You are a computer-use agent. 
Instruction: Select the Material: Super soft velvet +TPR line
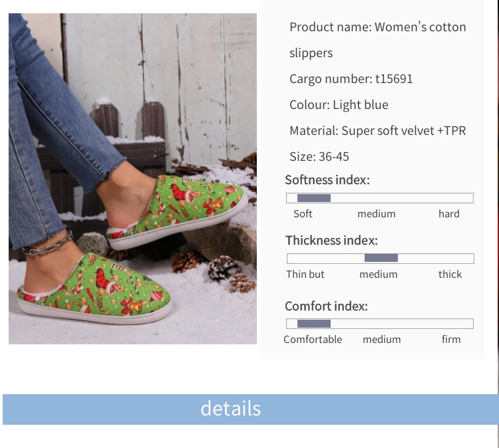[x=377, y=131]
